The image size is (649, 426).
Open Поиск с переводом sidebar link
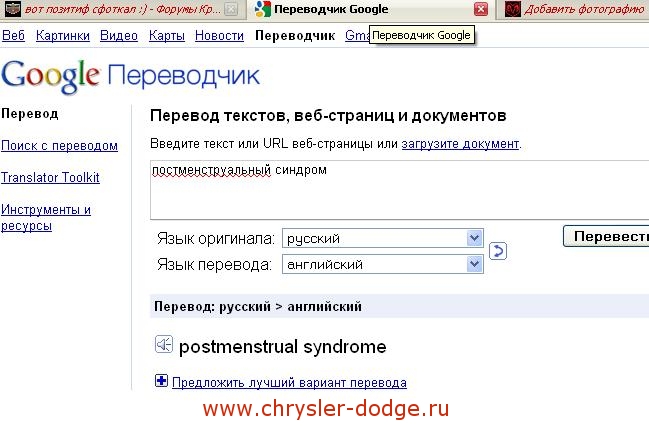(x=59, y=146)
